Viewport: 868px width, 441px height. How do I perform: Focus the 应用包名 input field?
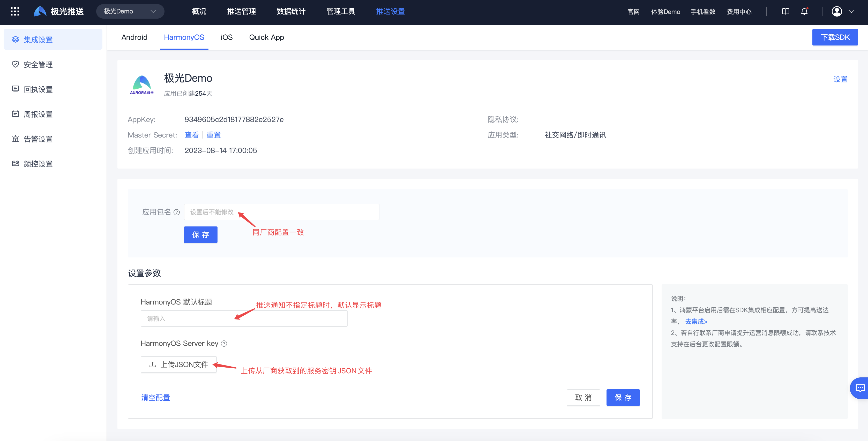point(281,212)
